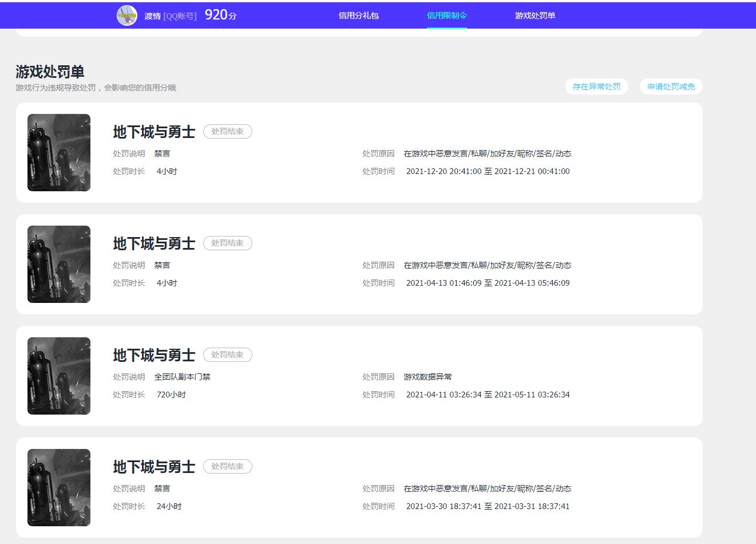Click the 处罚结束 badge on the 全团队副本门禁 record
Viewport: 756px width, 544px height.
[x=227, y=354]
